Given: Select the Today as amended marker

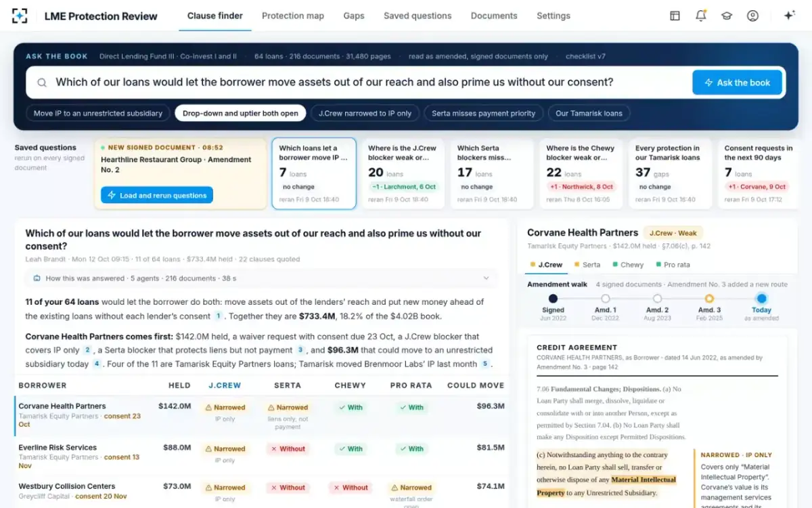Looking at the screenshot, I should [x=761, y=299].
